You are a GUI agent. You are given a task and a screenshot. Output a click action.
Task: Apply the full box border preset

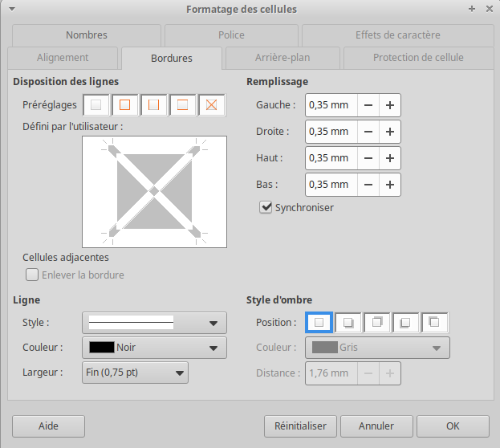click(125, 105)
